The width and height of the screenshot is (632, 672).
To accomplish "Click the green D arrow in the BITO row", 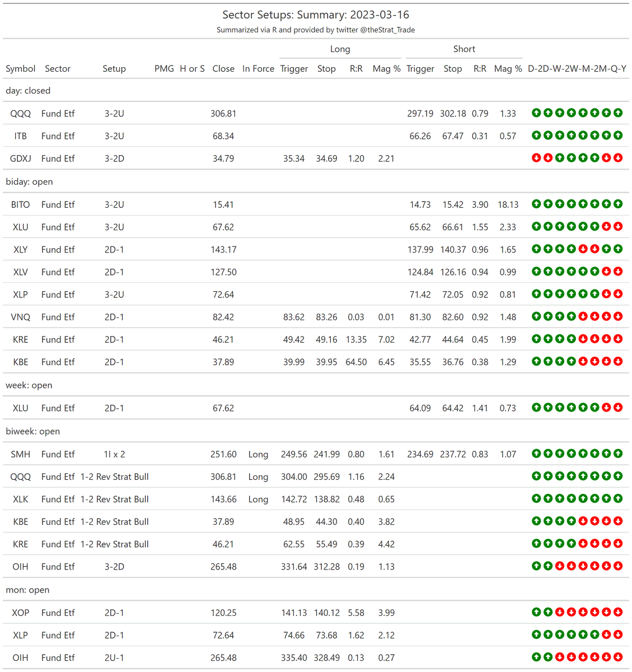I will pyautogui.click(x=536, y=204).
